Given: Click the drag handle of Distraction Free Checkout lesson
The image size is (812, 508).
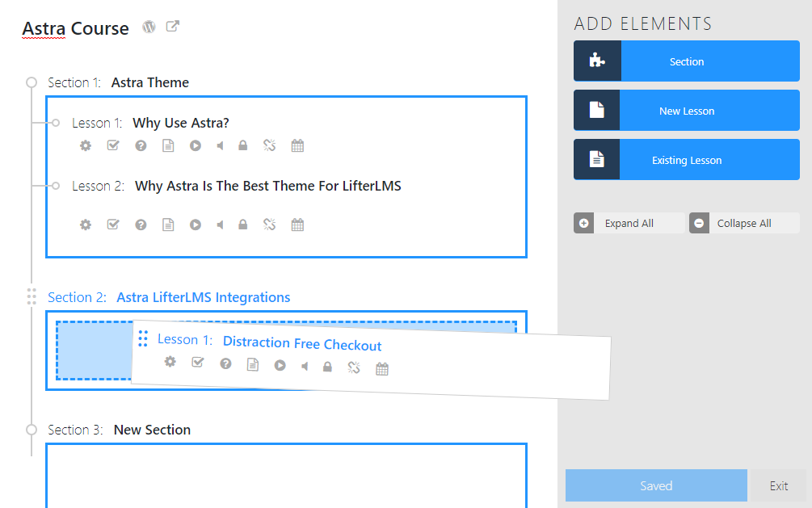Looking at the screenshot, I should 143,338.
